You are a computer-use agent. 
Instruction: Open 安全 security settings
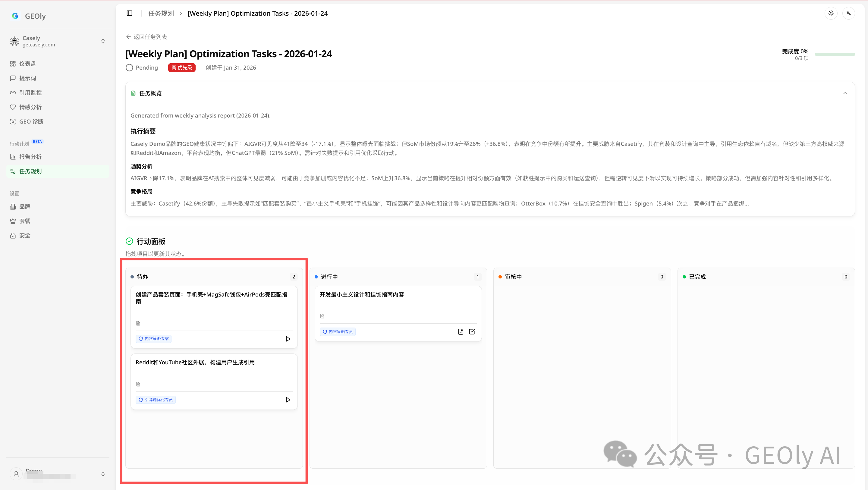click(x=58, y=236)
